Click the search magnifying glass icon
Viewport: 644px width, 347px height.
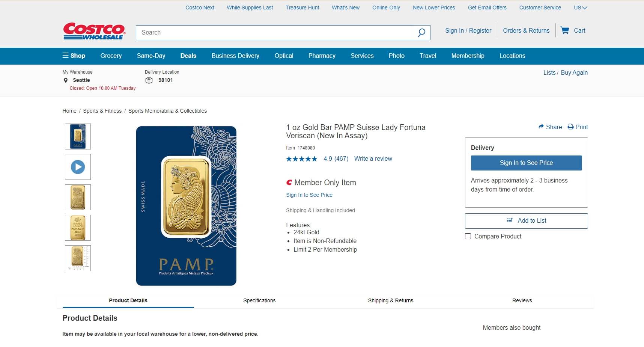pos(421,32)
